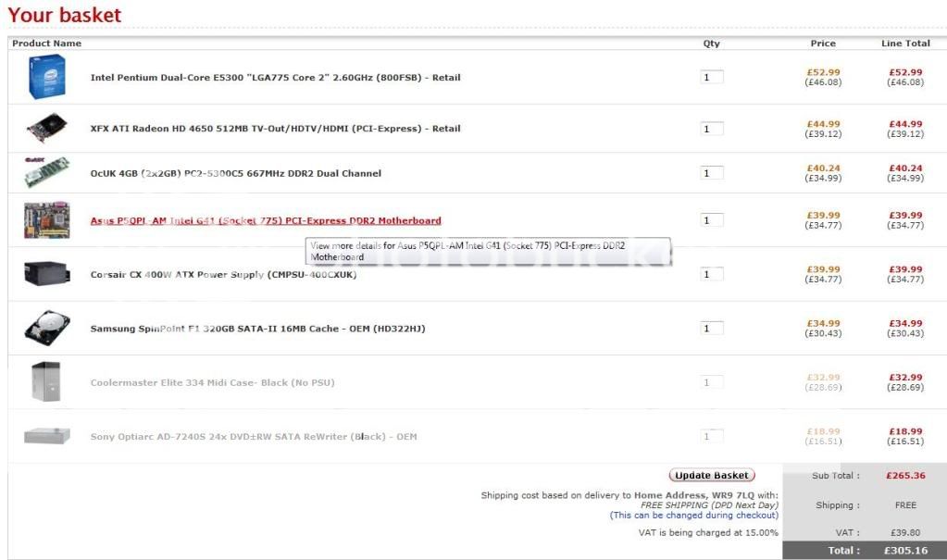Open the Coolermaster Elite 334 case name

coord(212,382)
